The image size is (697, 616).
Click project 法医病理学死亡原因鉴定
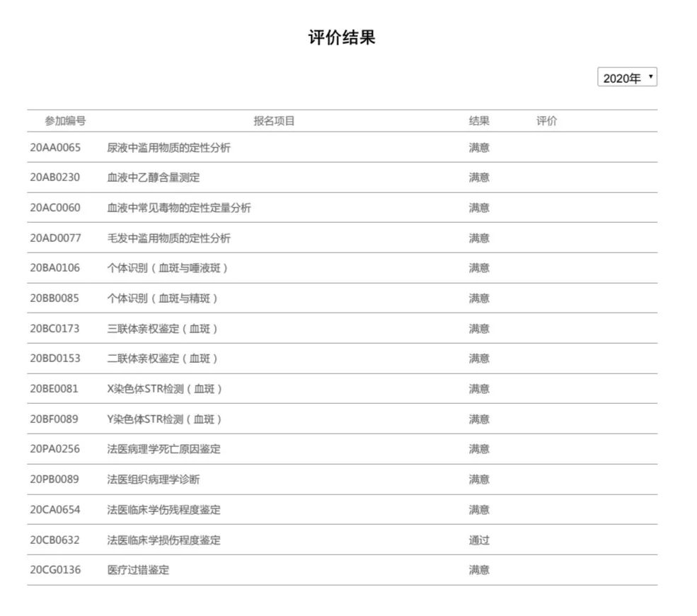click(164, 449)
